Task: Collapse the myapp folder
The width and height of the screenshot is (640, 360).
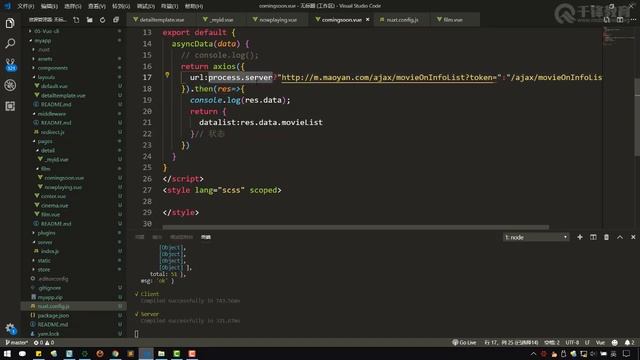Action: [42, 40]
